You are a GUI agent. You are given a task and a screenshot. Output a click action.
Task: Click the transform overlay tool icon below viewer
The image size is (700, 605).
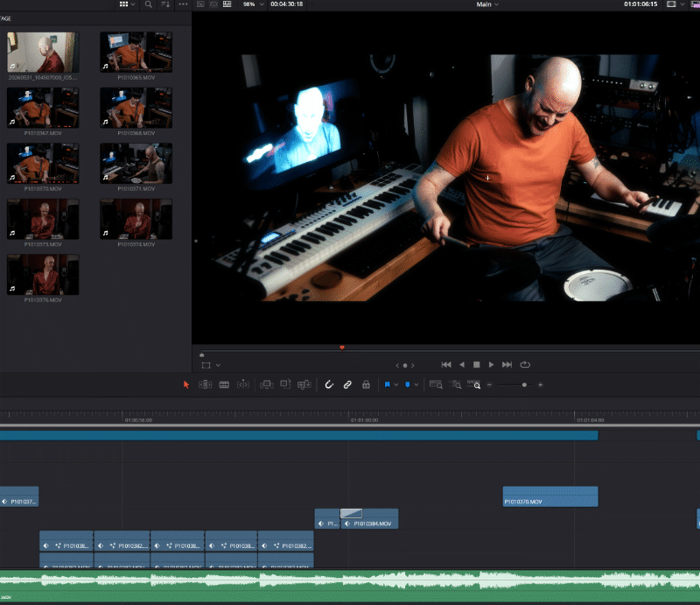(206, 365)
